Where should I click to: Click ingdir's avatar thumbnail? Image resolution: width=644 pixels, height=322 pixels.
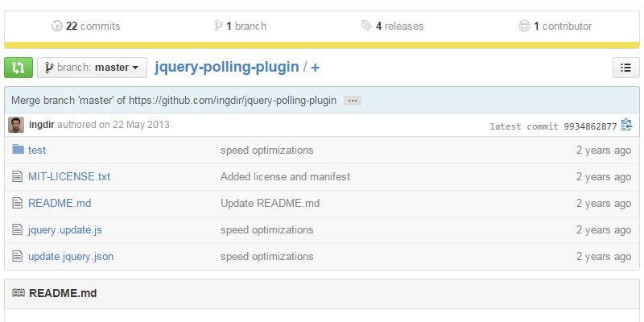coord(16,125)
